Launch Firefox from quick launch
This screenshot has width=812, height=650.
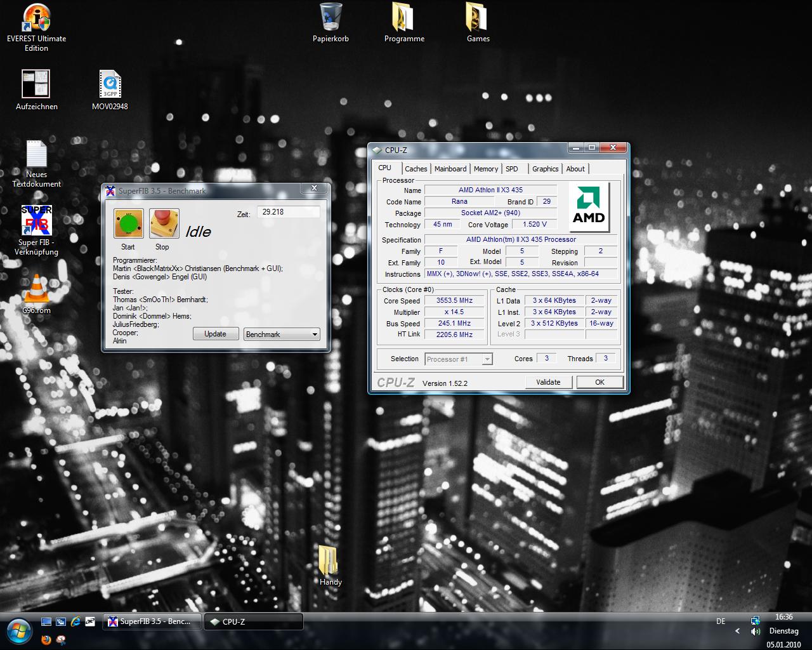(x=46, y=639)
